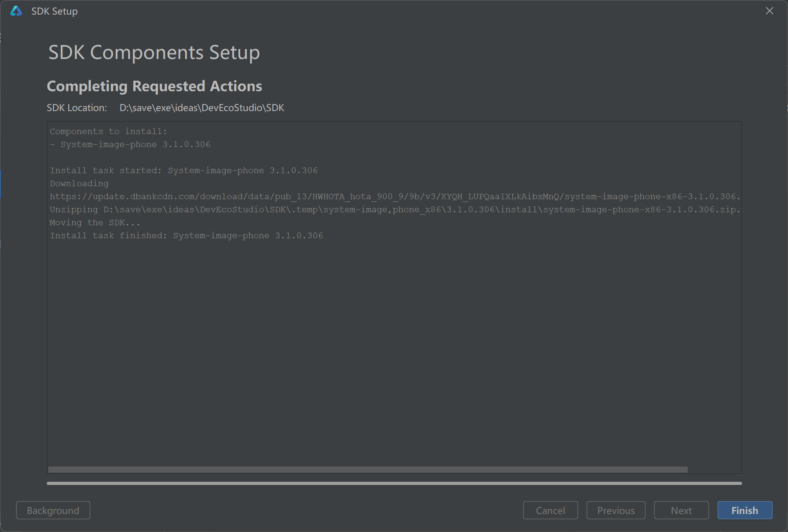Close the SDK Setup dialog

(770, 11)
